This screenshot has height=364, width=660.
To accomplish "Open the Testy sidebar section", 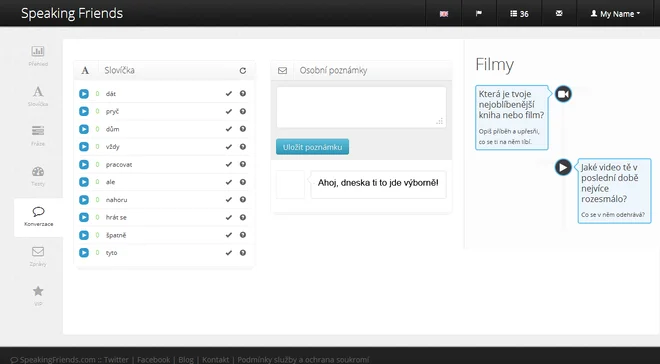I will (x=38, y=176).
